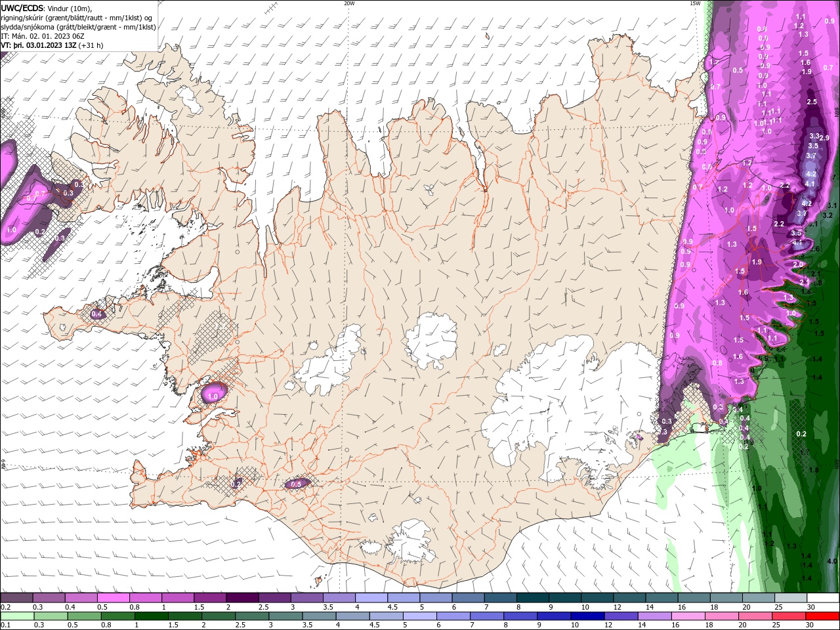Click the 0.2 swatch in the purple legend row
Viewport: 840px width, 630px height.
pos(16,598)
